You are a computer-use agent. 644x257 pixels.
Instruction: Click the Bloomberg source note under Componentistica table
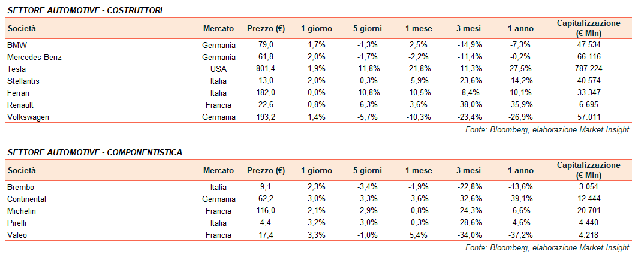547,247
